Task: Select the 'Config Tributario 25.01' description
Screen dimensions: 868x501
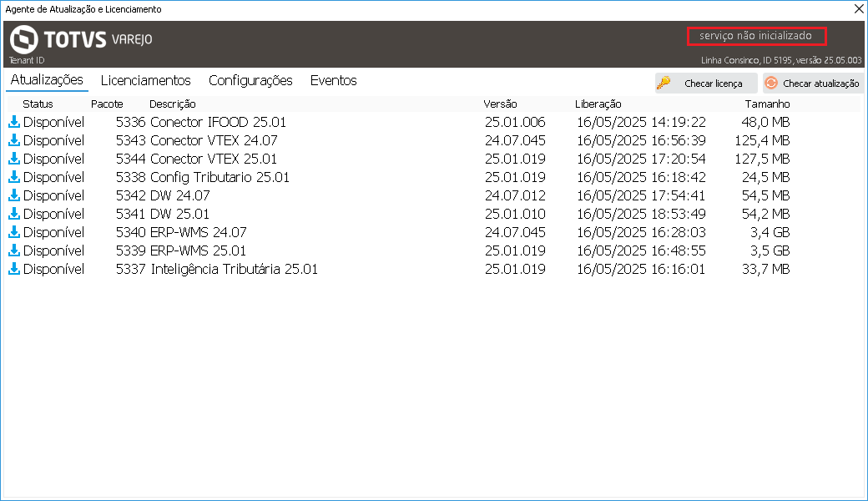Action: coord(220,176)
